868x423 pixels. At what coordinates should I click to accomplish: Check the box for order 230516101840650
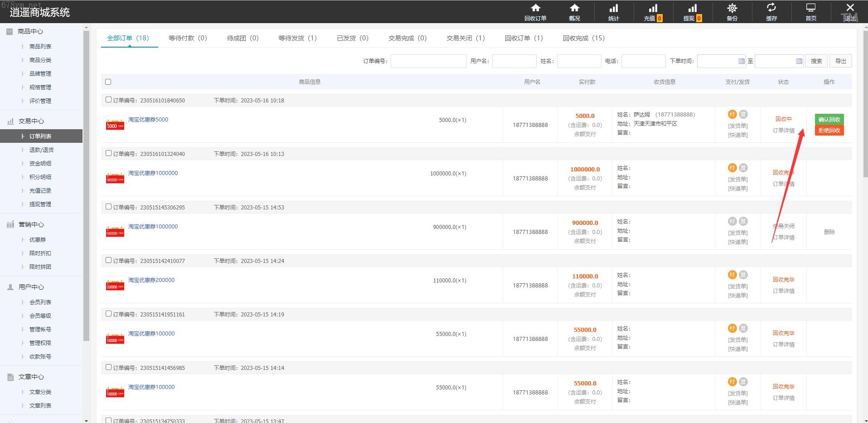point(108,100)
